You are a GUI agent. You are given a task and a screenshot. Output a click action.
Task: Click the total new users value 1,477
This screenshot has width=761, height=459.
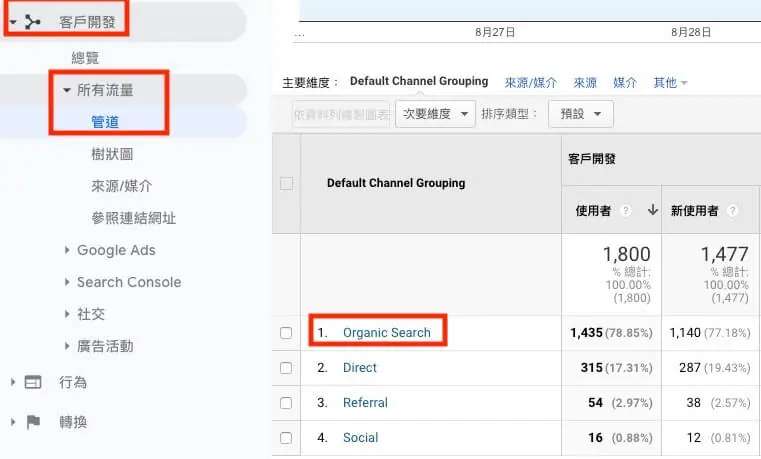(x=724, y=254)
